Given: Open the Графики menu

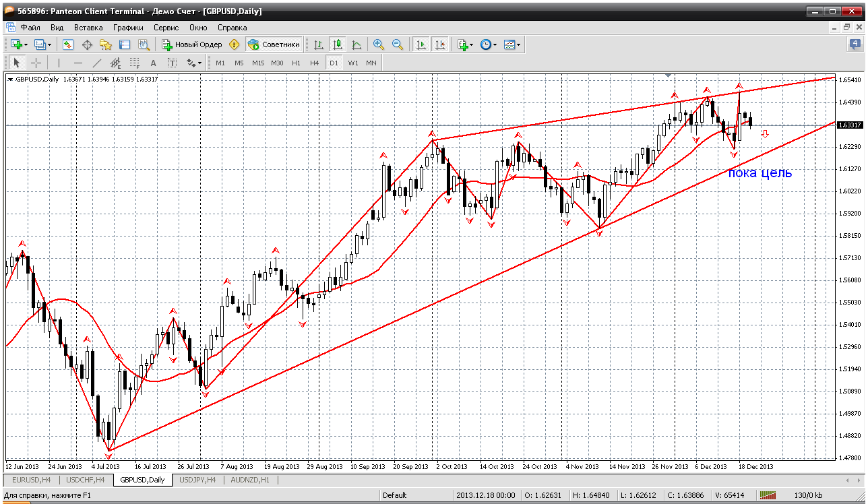Looking at the screenshot, I should pyautogui.click(x=129, y=28).
